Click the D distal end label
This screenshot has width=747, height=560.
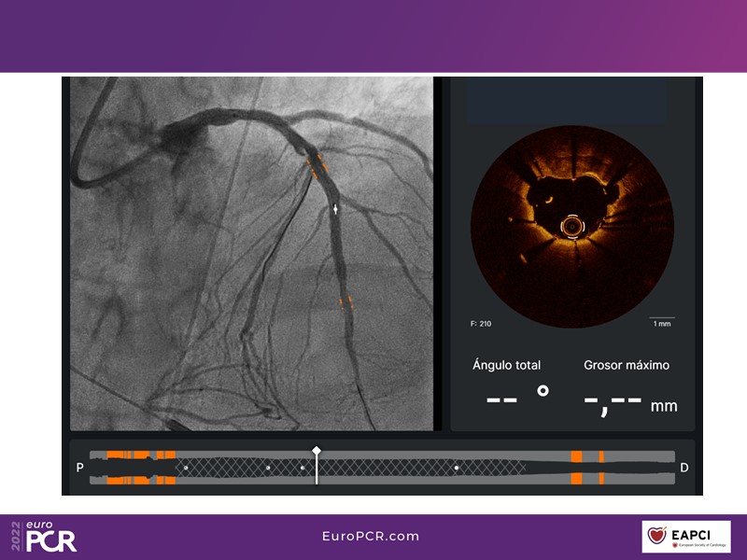684,467
